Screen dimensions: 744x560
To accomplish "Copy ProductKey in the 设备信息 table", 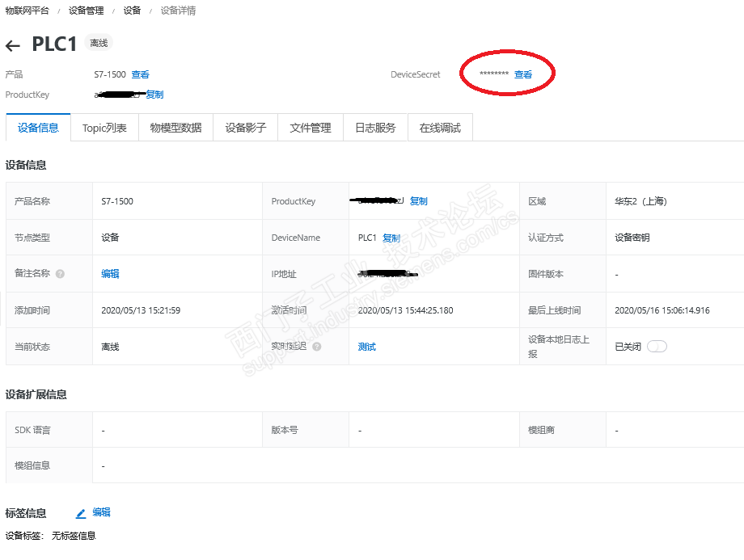I will (x=419, y=201).
